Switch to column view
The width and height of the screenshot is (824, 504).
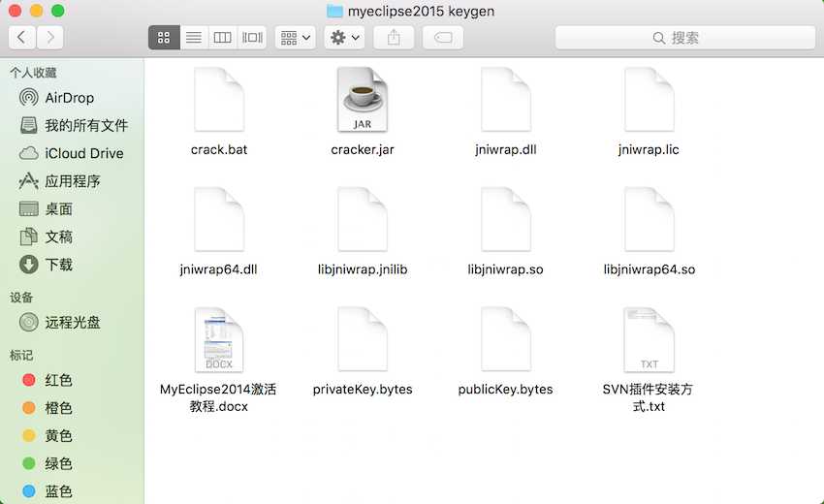tap(222, 37)
